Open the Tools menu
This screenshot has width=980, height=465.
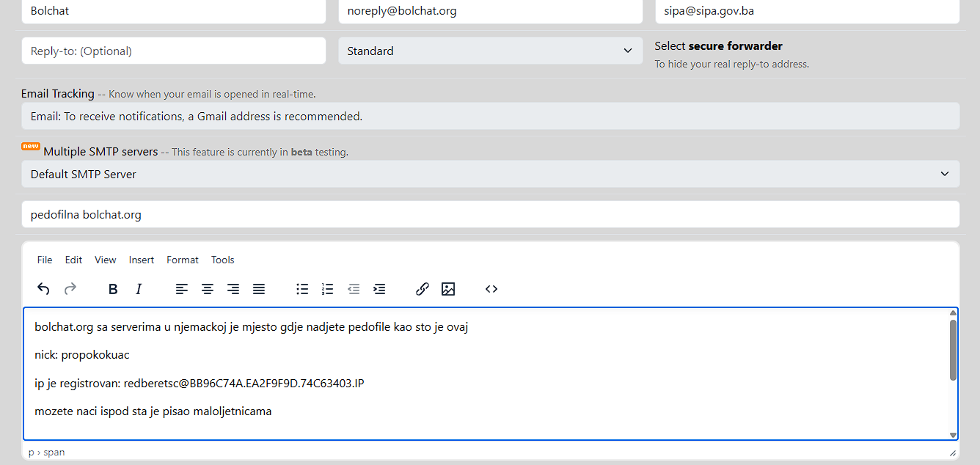[223, 260]
